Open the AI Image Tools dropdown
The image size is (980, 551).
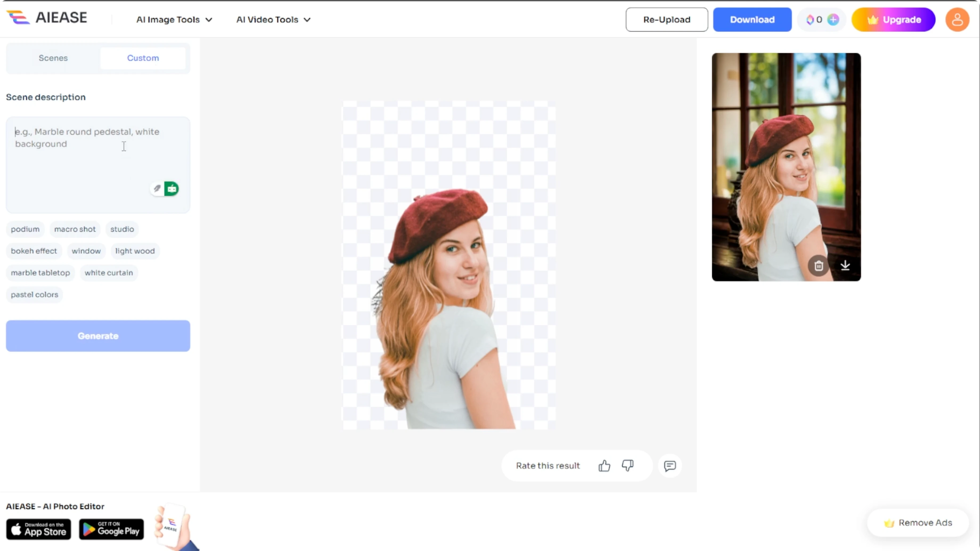(174, 20)
